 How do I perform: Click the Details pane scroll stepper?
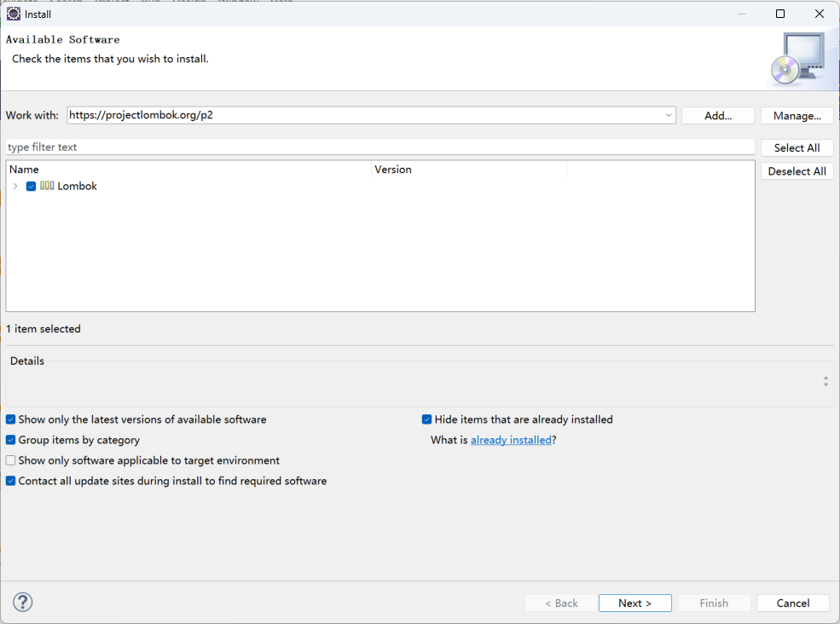click(826, 381)
